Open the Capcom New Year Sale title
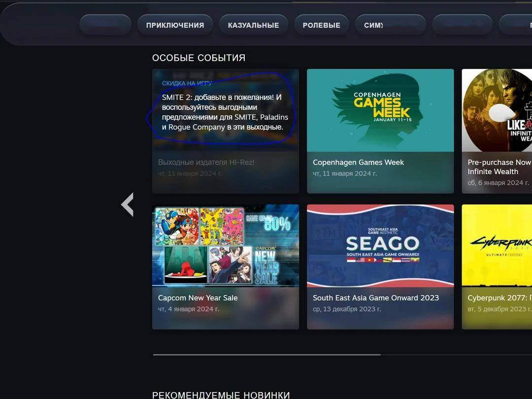The width and height of the screenshot is (532, 399). click(x=198, y=298)
